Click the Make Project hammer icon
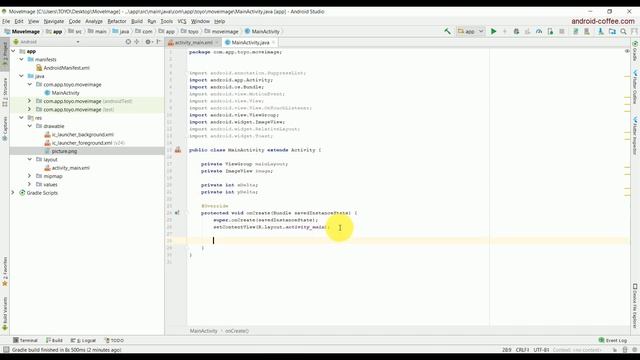The image size is (640, 360). (x=447, y=31)
